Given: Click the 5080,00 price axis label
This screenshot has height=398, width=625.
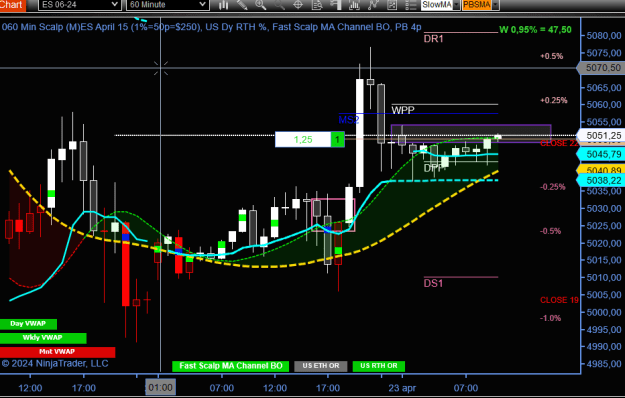Looking at the screenshot, I should pyautogui.click(x=604, y=36).
